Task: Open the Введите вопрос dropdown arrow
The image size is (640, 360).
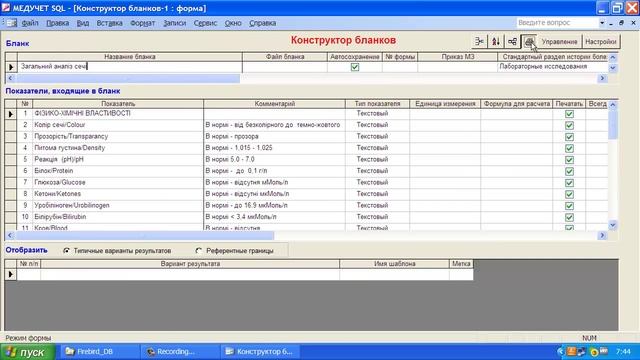Action: coord(602,23)
